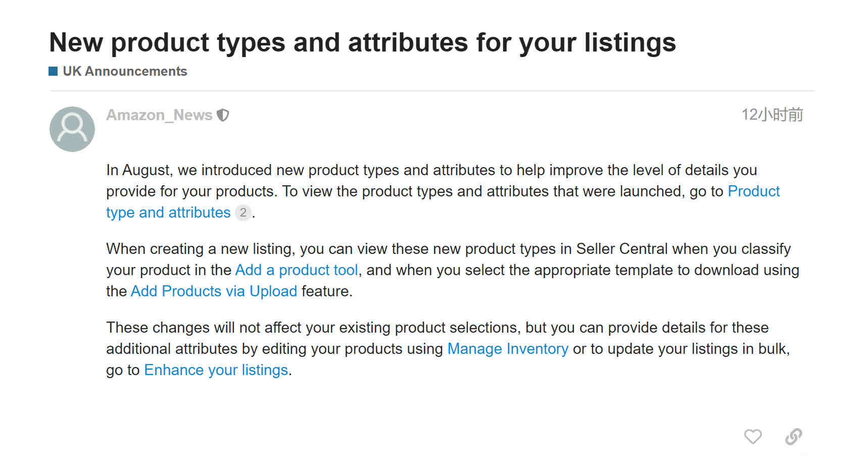The image size is (868, 472).
Task: Click the word 'Inventory' in the Manage link
Action: (537, 349)
